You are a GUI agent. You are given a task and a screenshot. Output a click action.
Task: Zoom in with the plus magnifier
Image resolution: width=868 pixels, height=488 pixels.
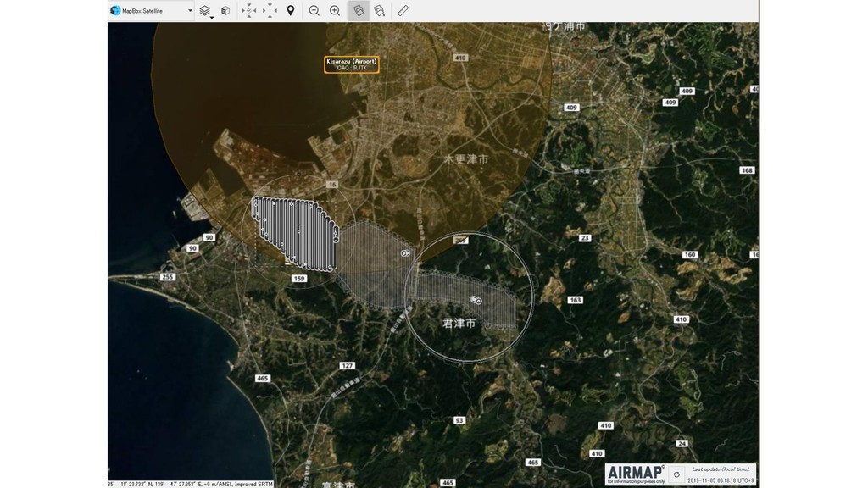(x=335, y=10)
